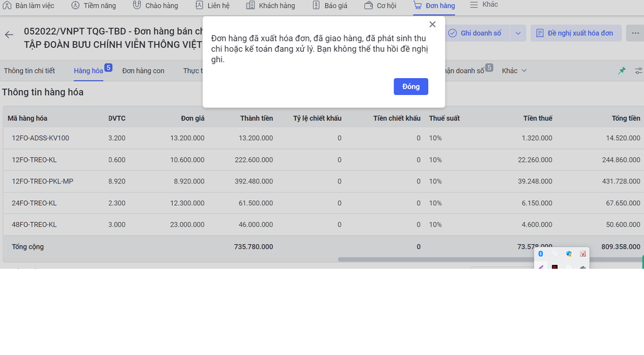
Task: Click the Khách hàng building icon
Action: coord(250,5)
